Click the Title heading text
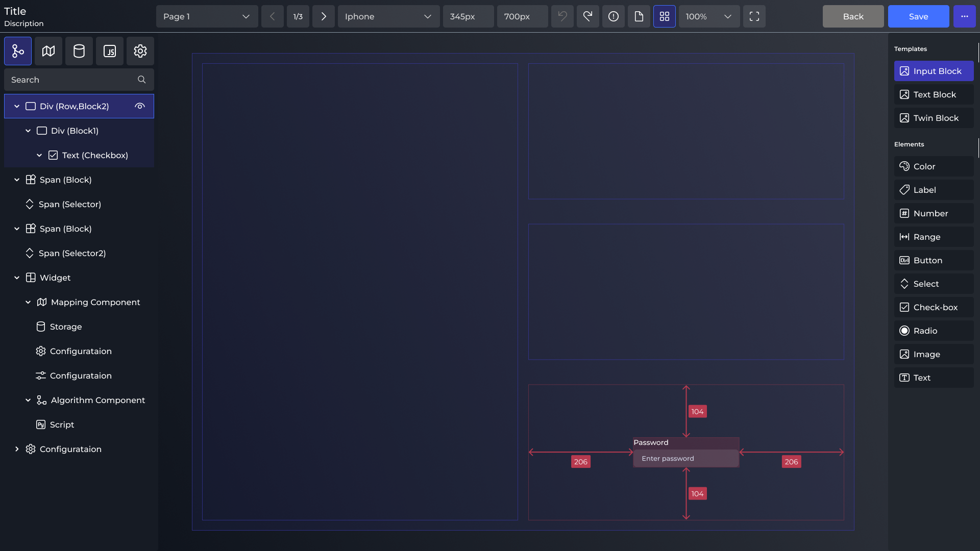 15,11
